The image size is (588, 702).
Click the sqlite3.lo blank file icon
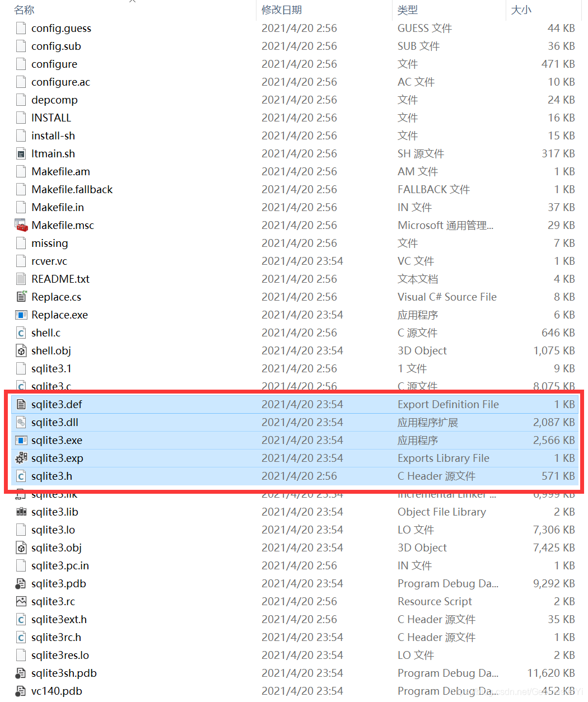pos(21,530)
